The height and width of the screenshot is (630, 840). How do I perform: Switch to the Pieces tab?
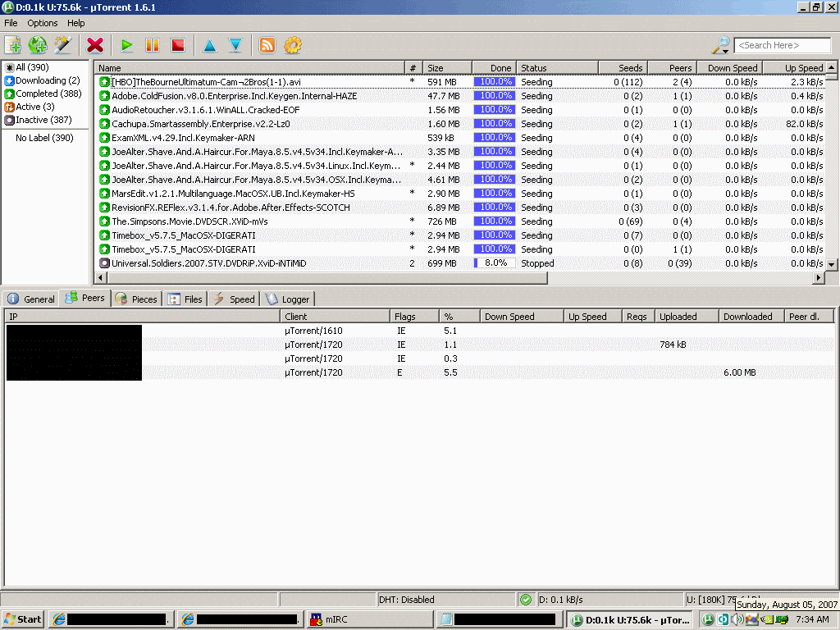tap(137, 299)
